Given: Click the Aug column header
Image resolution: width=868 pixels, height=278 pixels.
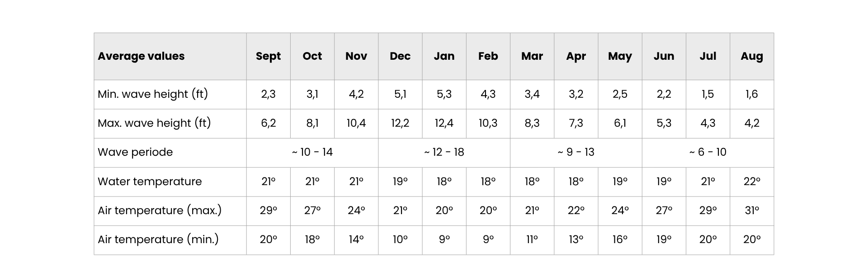Looking at the screenshot, I should coord(752,56).
